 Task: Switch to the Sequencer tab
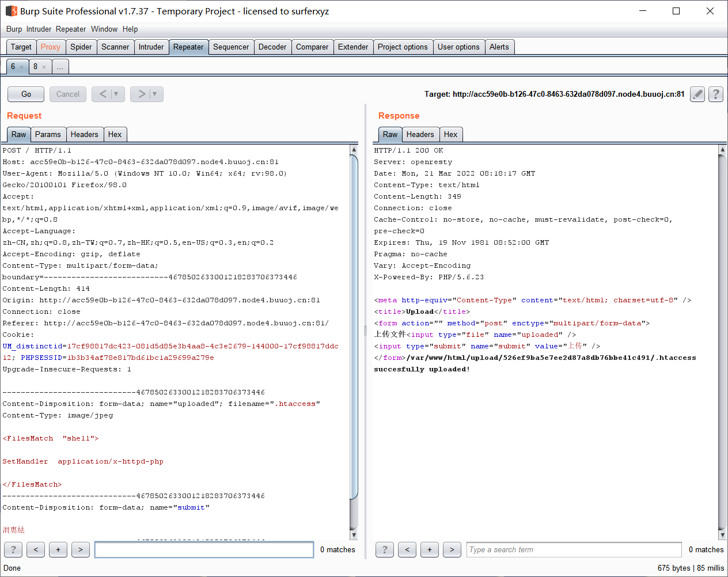point(231,47)
